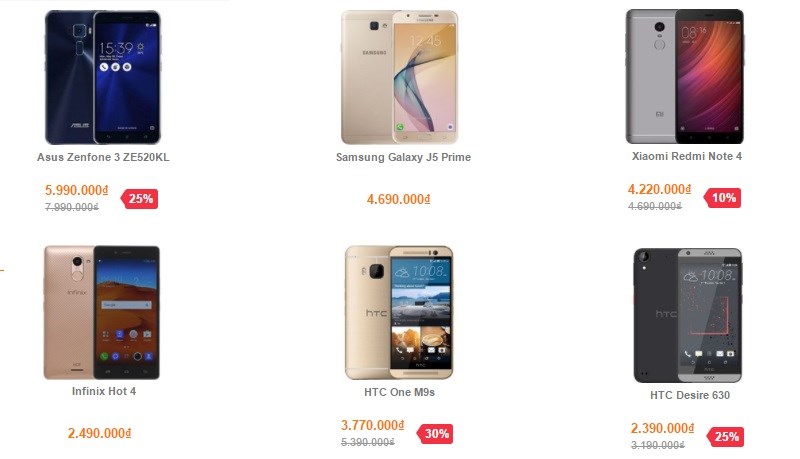The image size is (800, 459).
Task: Click the HTC Desire 630 title link
Action: pos(690,395)
